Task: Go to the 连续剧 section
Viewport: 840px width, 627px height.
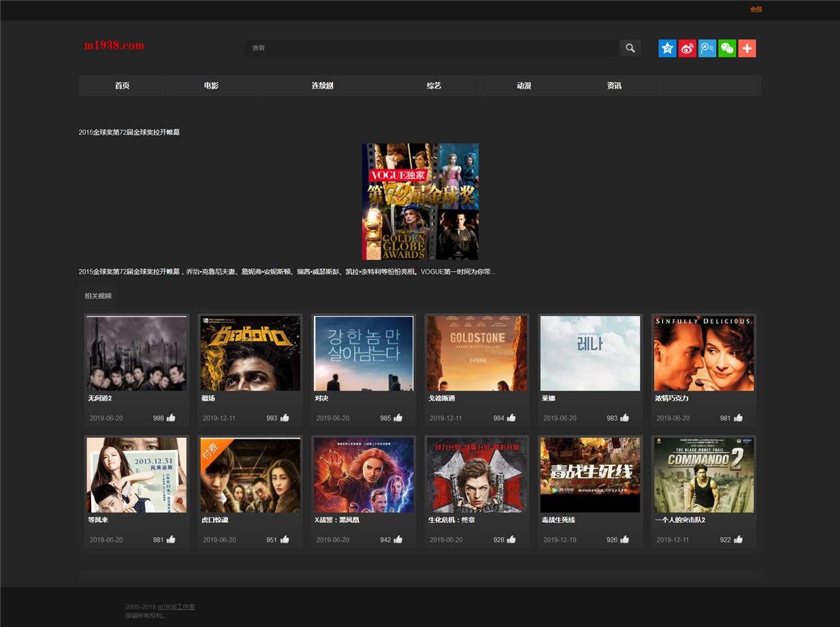Action: [x=323, y=86]
